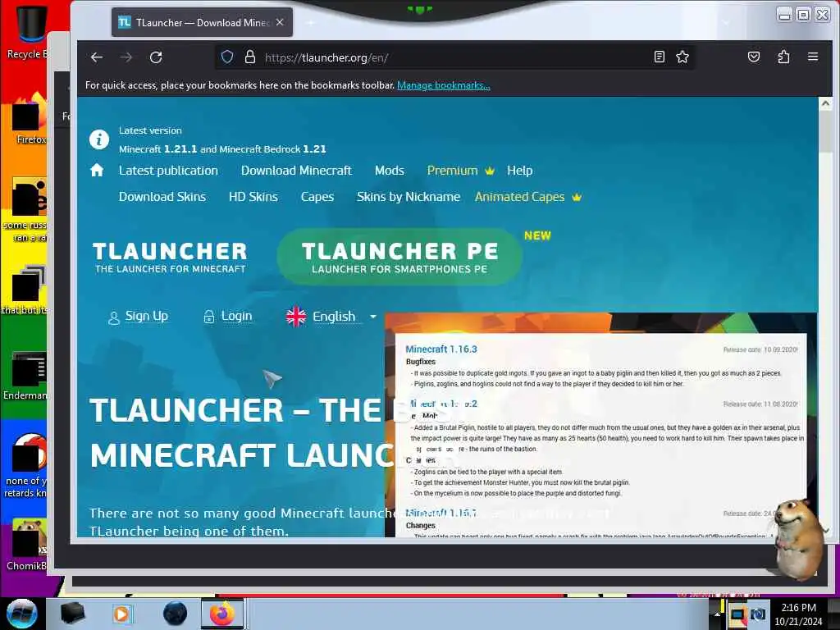
Task: Click the Login link
Action: [x=228, y=317]
